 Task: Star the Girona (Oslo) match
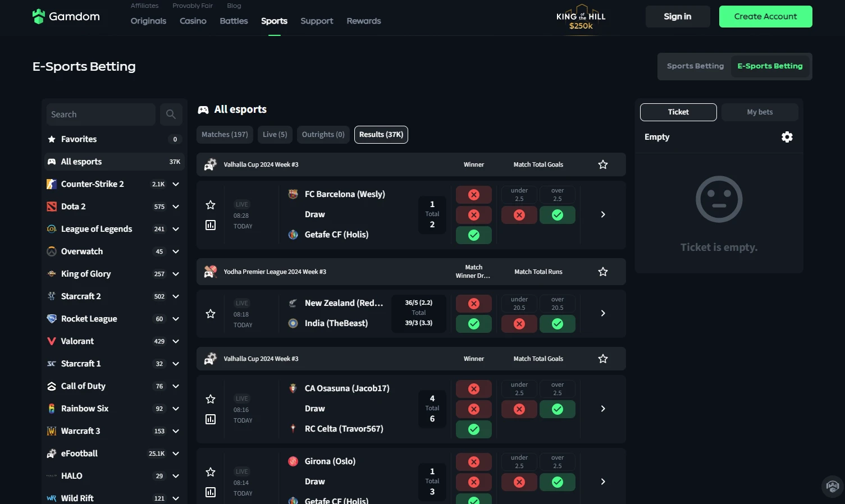tap(211, 472)
